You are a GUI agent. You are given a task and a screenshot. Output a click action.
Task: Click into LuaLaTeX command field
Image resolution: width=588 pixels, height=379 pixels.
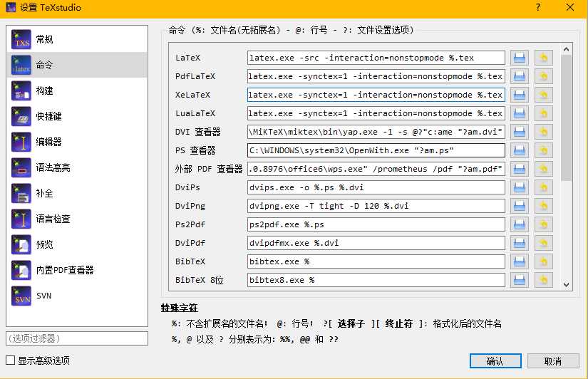tap(376, 113)
